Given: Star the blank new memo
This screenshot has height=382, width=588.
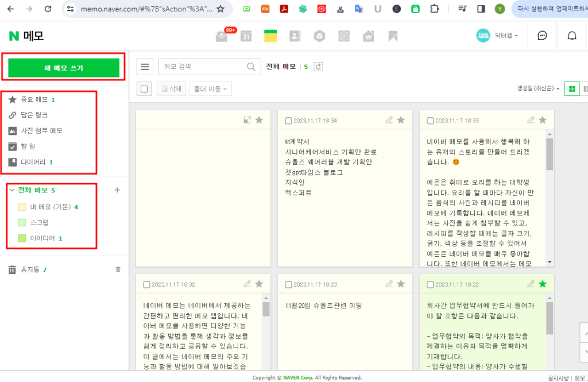Looking at the screenshot, I should (259, 120).
